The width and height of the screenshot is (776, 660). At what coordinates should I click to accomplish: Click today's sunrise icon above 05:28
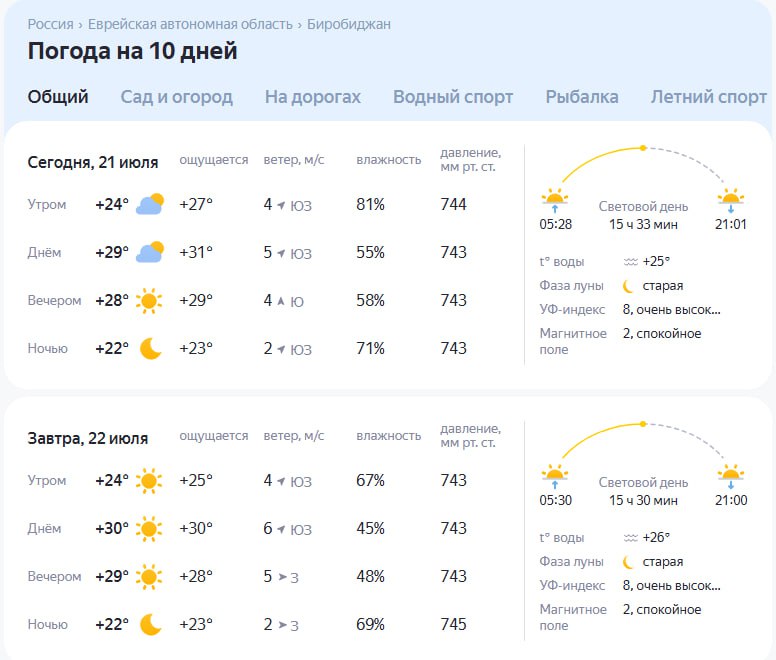click(x=555, y=200)
